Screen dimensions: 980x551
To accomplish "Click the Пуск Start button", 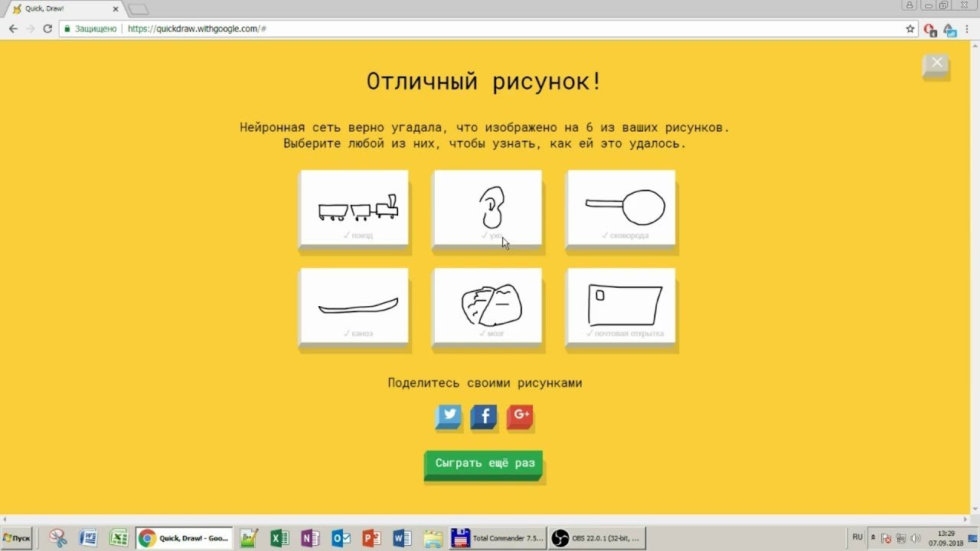I will point(17,538).
